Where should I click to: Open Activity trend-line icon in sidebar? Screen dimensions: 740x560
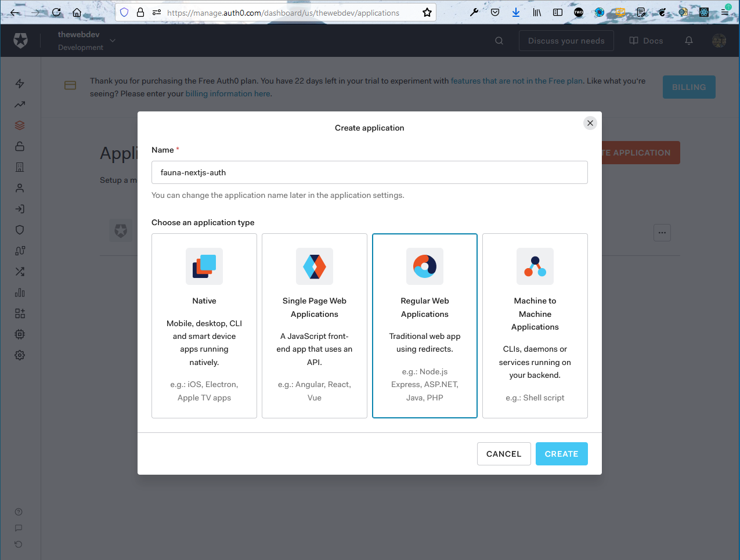[x=20, y=104]
